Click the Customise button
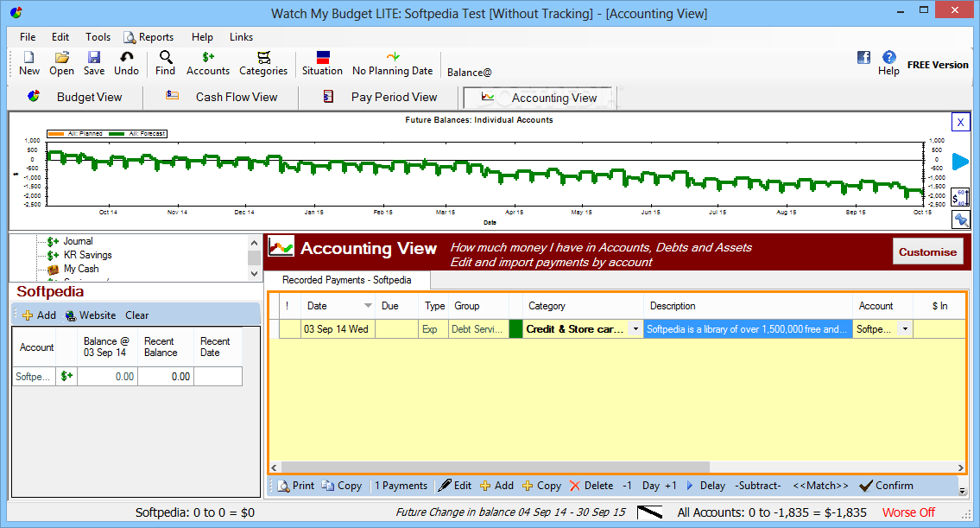The width and height of the screenshot is (980, 528). coord(927,251)
